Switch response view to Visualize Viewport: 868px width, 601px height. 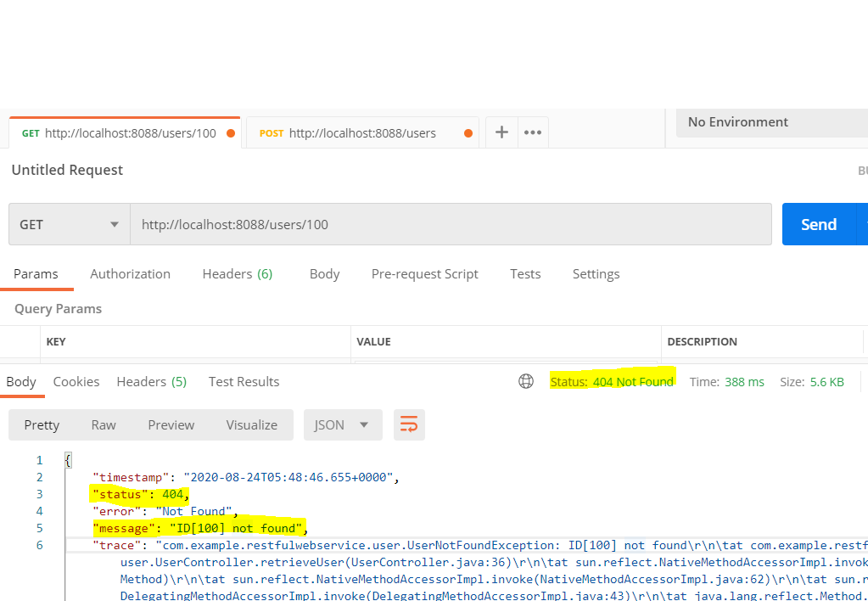tap(252, 424)
